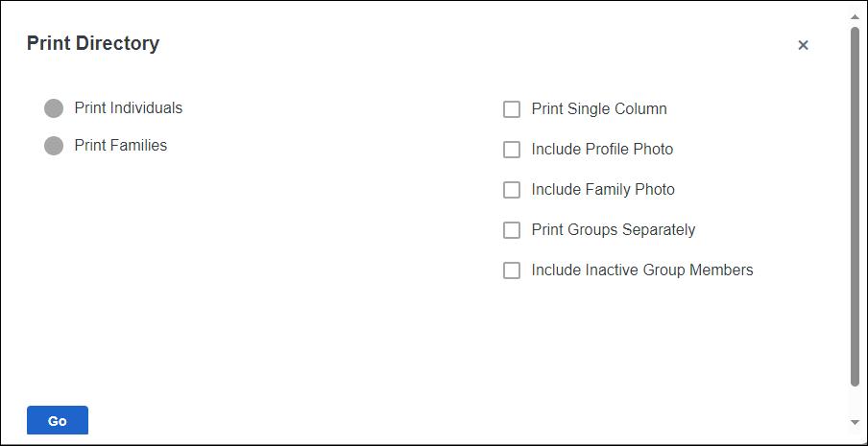The width and height of the screenshot is (868, 446).
Task: Enable Include Inactive Group Members checkbox
Action: coord(512,270)
